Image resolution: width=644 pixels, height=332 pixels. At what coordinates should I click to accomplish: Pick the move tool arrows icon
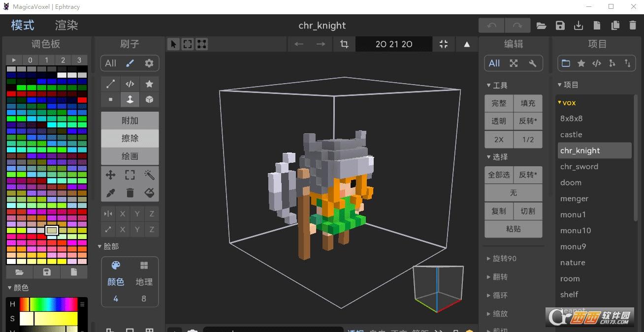[x=110, y=175]
